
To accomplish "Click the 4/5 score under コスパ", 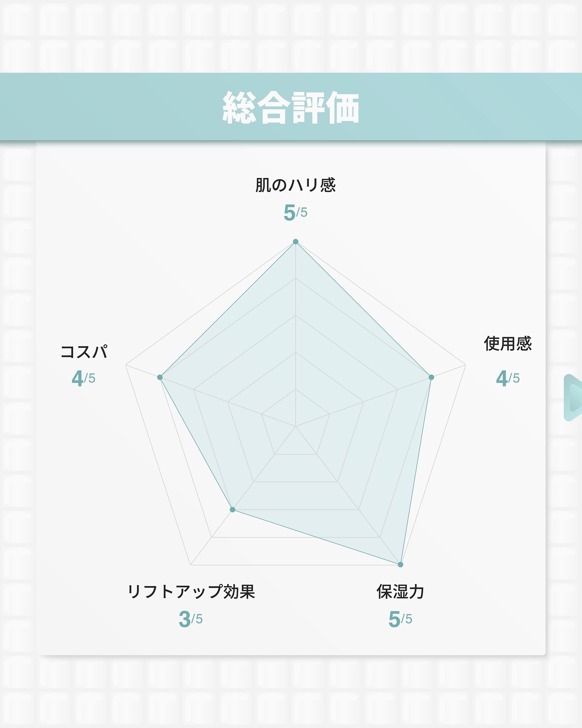I will (84, 379).
